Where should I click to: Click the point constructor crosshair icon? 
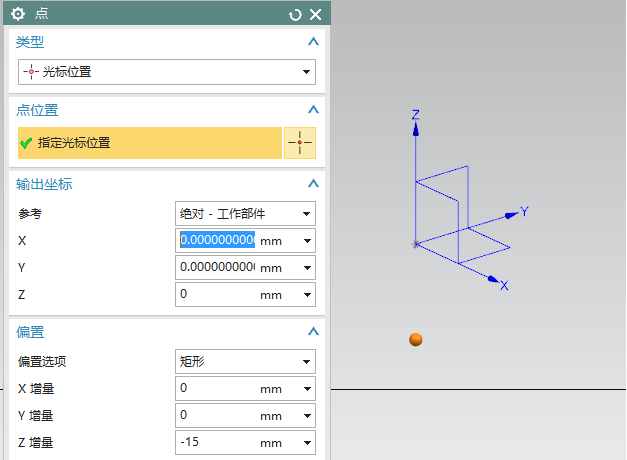(x=299, y=143)
